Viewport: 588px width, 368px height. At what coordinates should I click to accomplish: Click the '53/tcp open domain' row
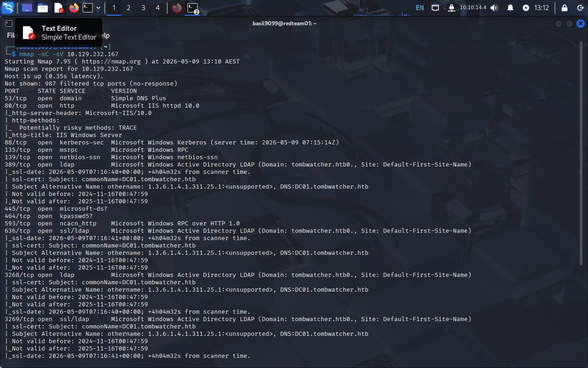pos(85,98)
